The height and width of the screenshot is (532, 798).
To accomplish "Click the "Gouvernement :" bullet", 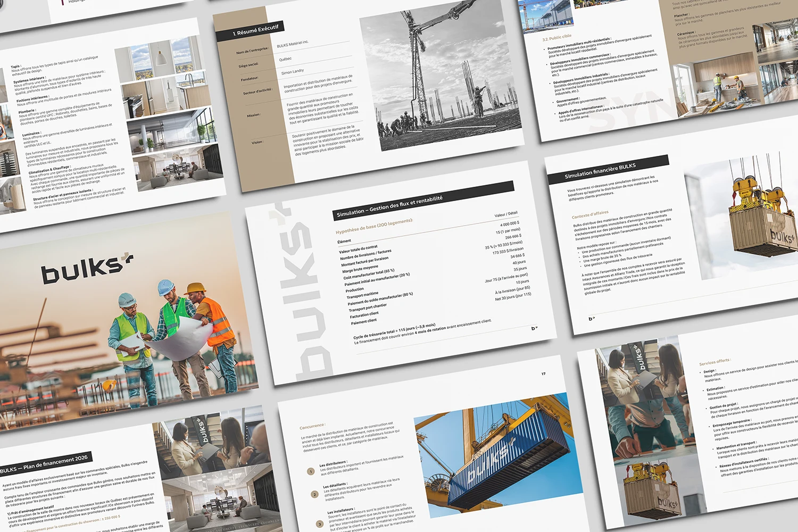I will [568, 100].
